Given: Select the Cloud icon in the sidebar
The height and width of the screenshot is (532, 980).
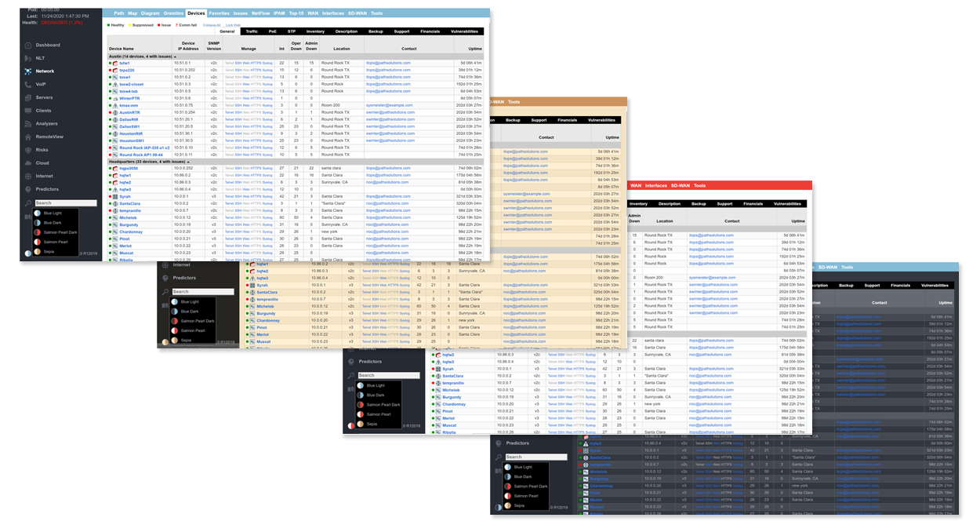Looking at the screenshot, I should 28,163.
